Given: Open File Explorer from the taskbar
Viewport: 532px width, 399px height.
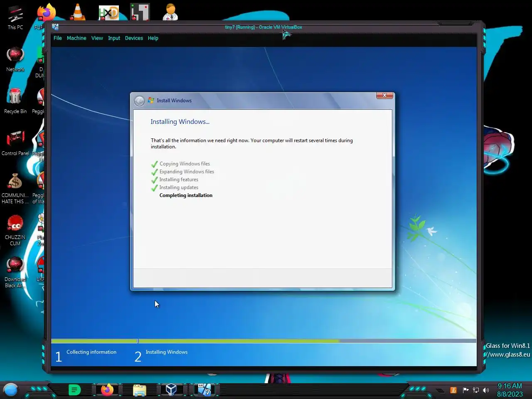Looking at the screenshot, I should point(140,390).
